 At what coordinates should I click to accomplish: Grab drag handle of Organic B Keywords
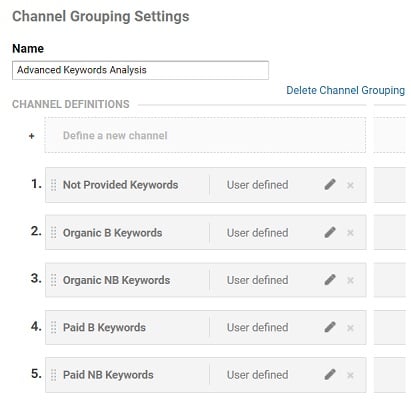point(53,233)
